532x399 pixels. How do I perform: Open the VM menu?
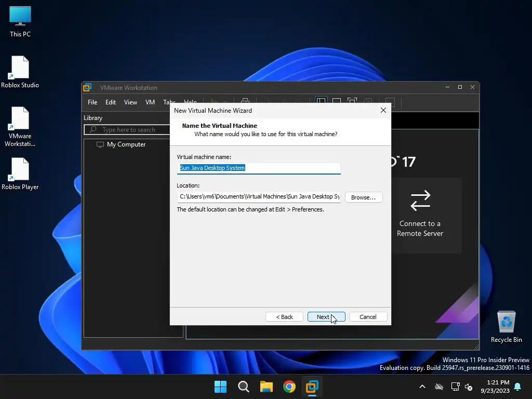(x=150, y=102)
